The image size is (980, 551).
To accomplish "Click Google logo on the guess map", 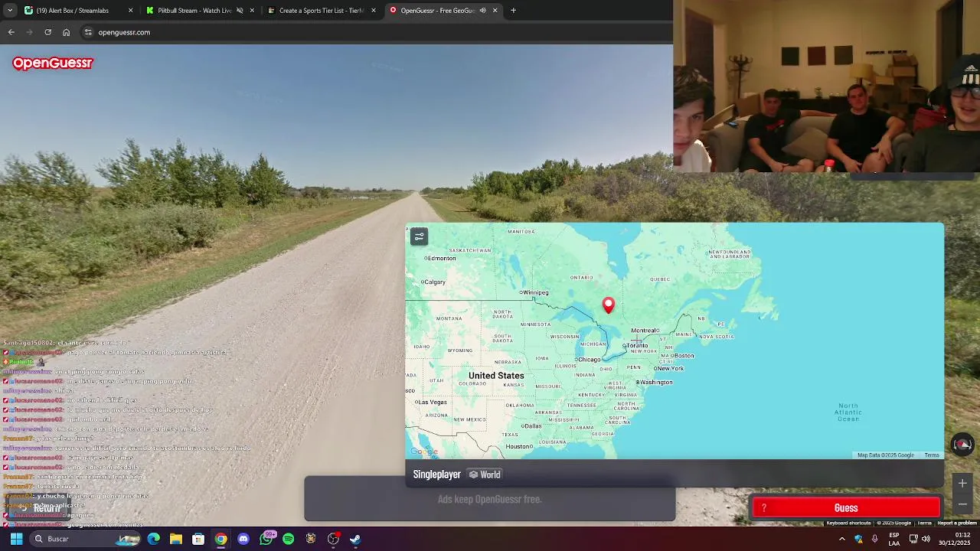I will point(425,452).
